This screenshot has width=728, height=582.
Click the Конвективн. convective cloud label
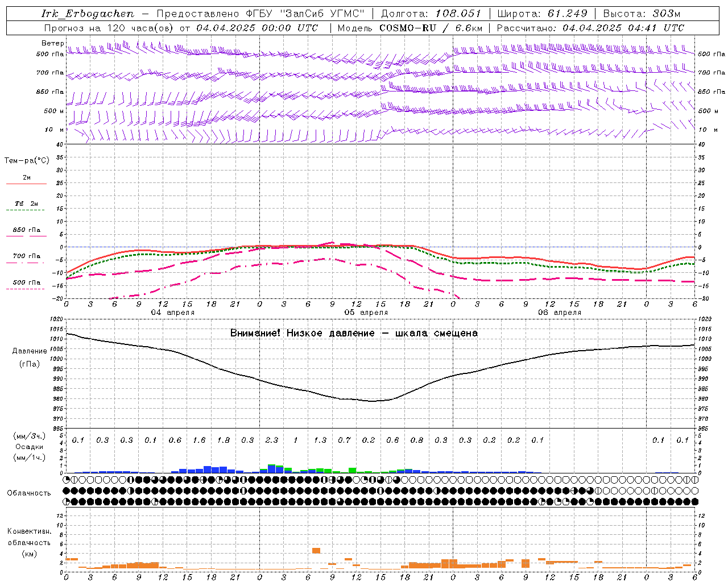pos(29,531)
